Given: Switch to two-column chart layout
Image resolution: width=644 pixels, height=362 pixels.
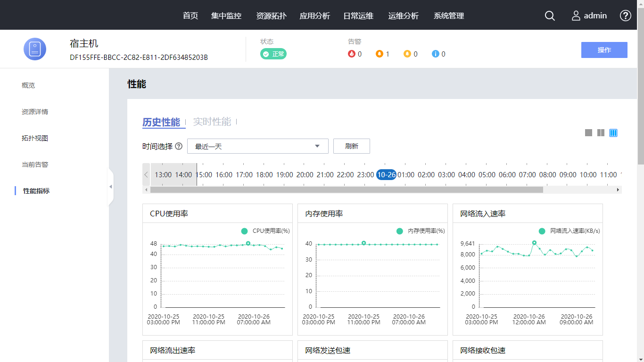Looking at the screenshot, I should tap(601, 133).
